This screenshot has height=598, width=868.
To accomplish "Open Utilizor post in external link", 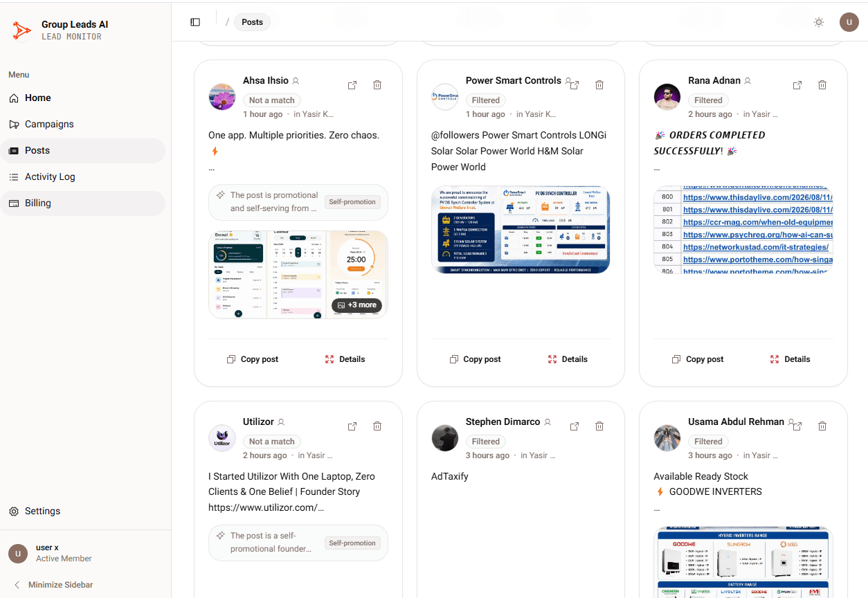I will pyautogui.click(x=352, y=426).
